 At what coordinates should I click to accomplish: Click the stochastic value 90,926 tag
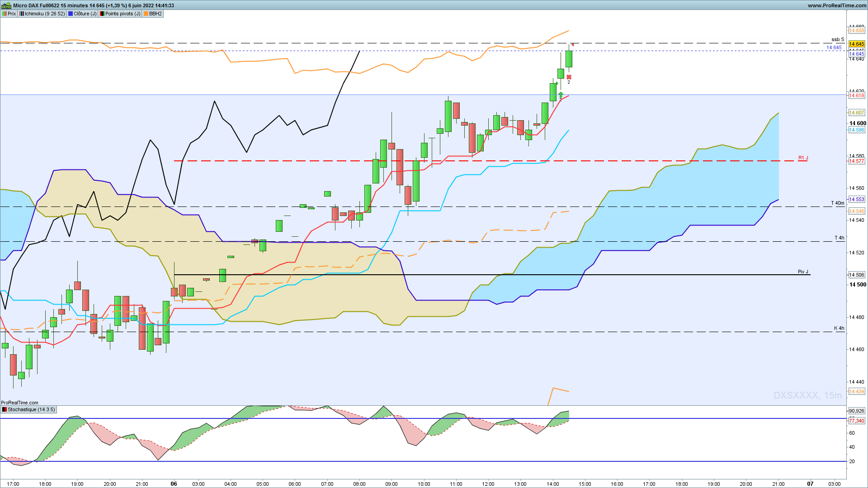click(857, 411)
